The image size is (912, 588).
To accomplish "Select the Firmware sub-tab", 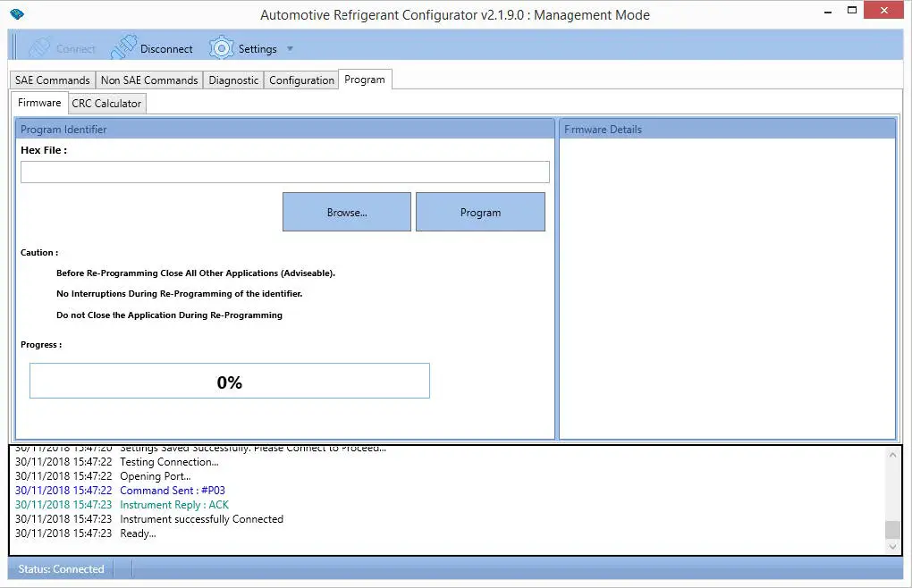I will click(39, 103).
